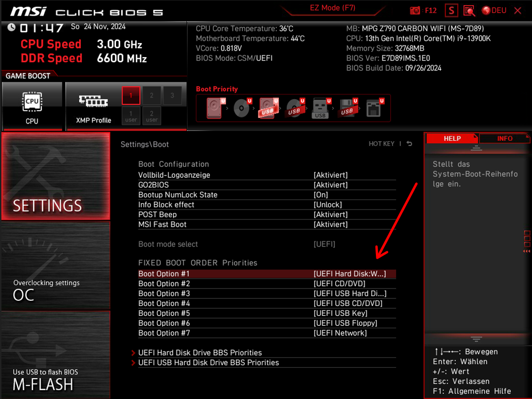Screen dimensions: 532x399
Task: Click the Boot Priority heading
Action: tap(217, 89)
